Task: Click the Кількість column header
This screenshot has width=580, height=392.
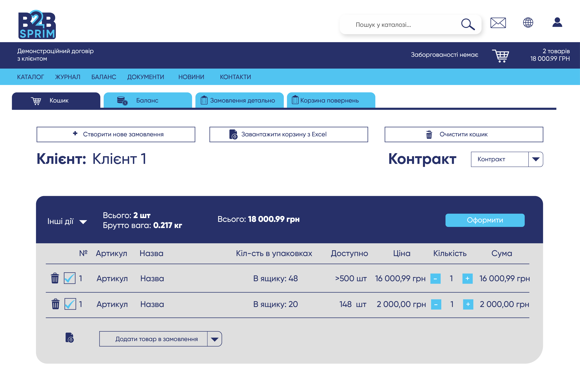Action: pyautogui.click(x=450, y=253)
